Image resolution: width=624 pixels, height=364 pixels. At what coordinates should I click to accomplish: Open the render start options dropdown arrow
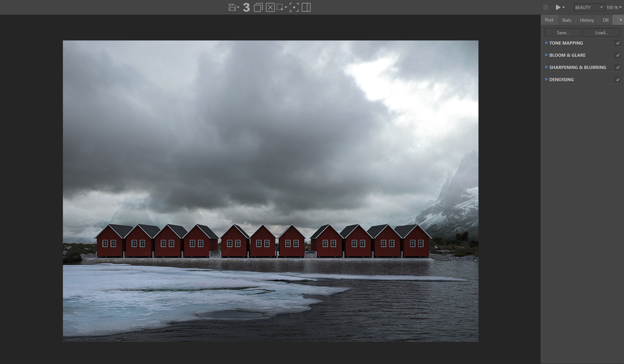point(564,7)
